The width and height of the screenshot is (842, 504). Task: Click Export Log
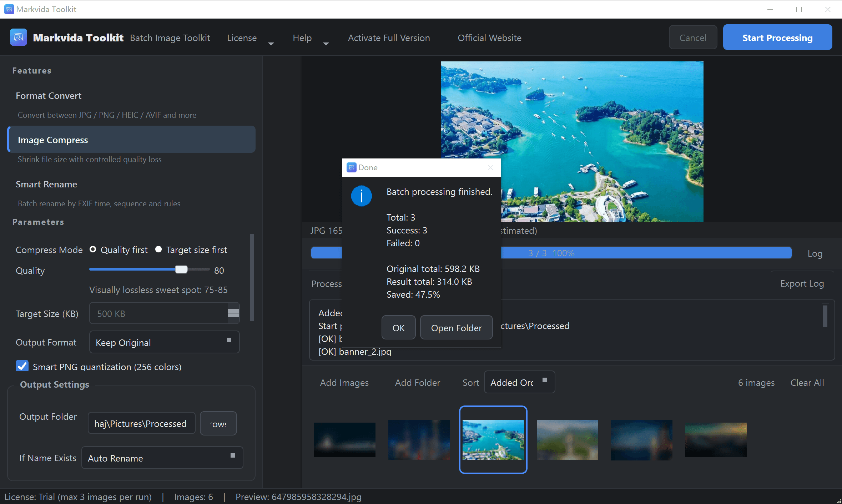(x=802, y=283)
